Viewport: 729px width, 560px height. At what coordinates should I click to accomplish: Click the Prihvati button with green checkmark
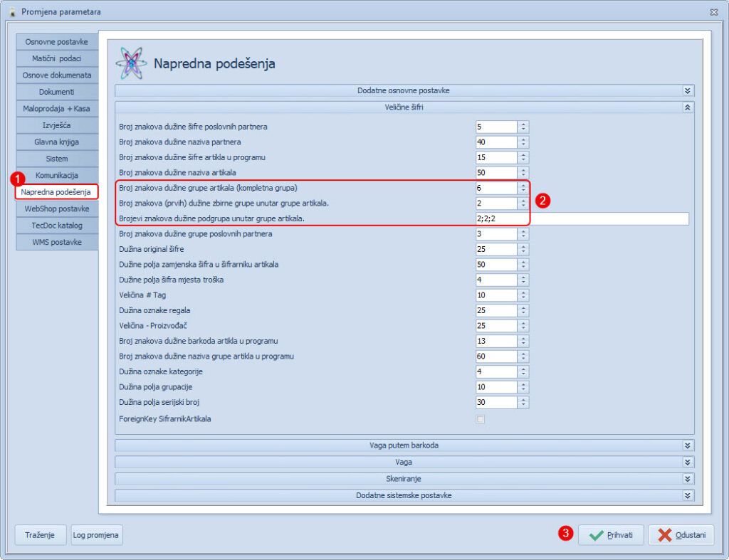point(611,535)
